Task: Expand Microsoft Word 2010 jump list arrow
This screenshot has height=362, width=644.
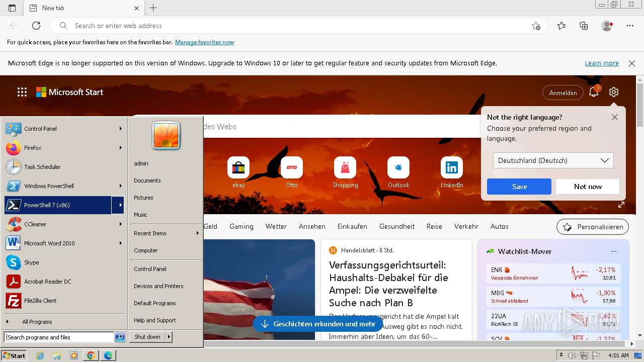Action: point(121,243)
